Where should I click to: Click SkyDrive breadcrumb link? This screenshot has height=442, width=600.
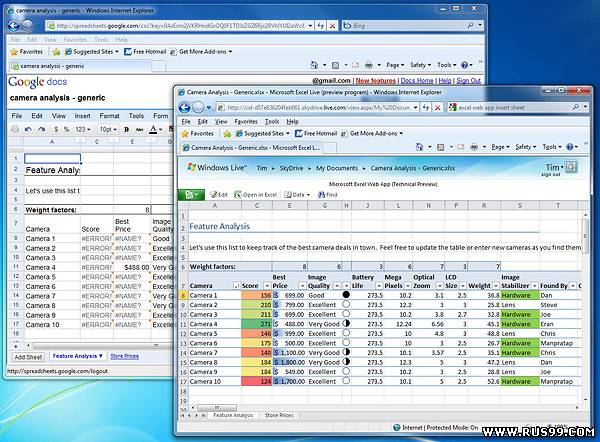[x=291, y=168]
